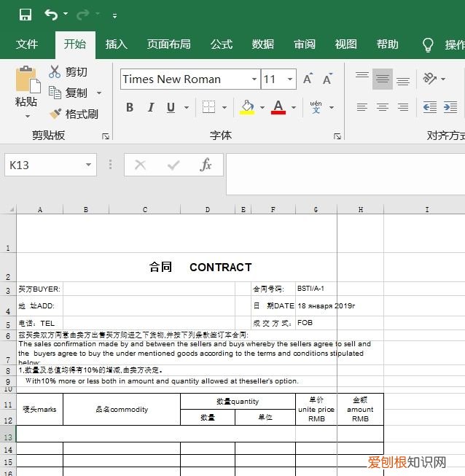The width and height of the screenshot is (465, 476).
Task: Toggle Align Left horizontal alignment
Action: pos(362,107)
